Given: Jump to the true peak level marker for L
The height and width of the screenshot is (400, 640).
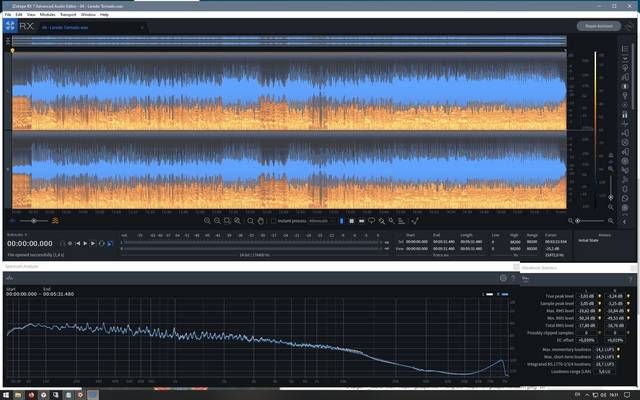Looking at the screenshot, I should tap(598, 297).
